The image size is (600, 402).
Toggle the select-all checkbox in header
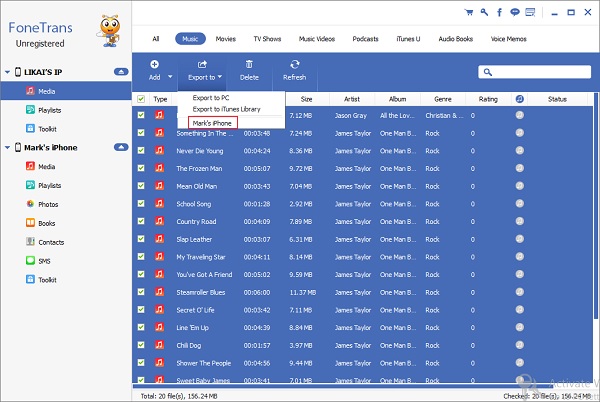[x=141, y=99]
